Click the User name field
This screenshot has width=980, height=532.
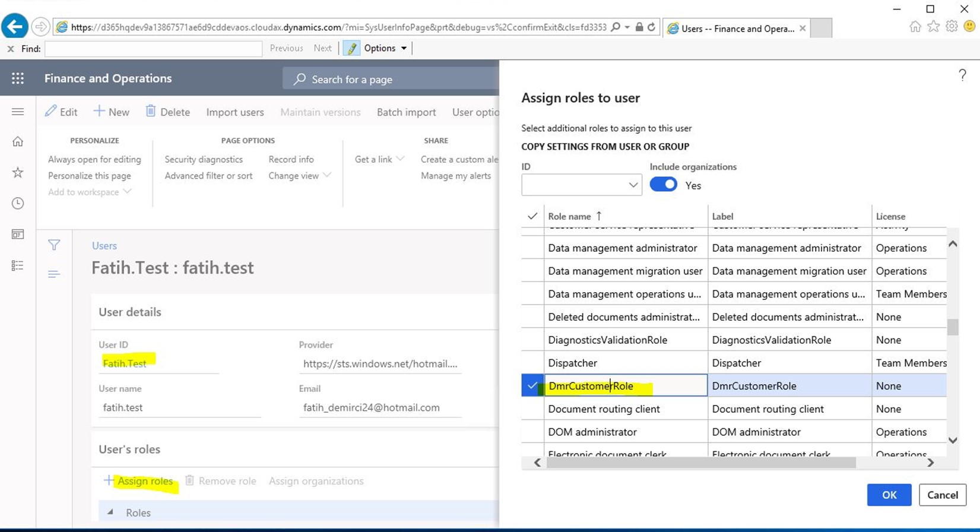pos(179,407)
